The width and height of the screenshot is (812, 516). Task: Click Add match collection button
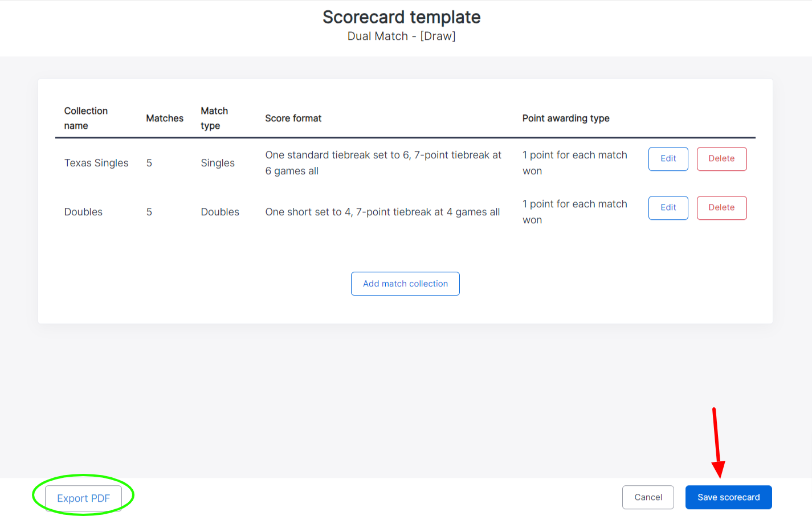coord(405,284)
